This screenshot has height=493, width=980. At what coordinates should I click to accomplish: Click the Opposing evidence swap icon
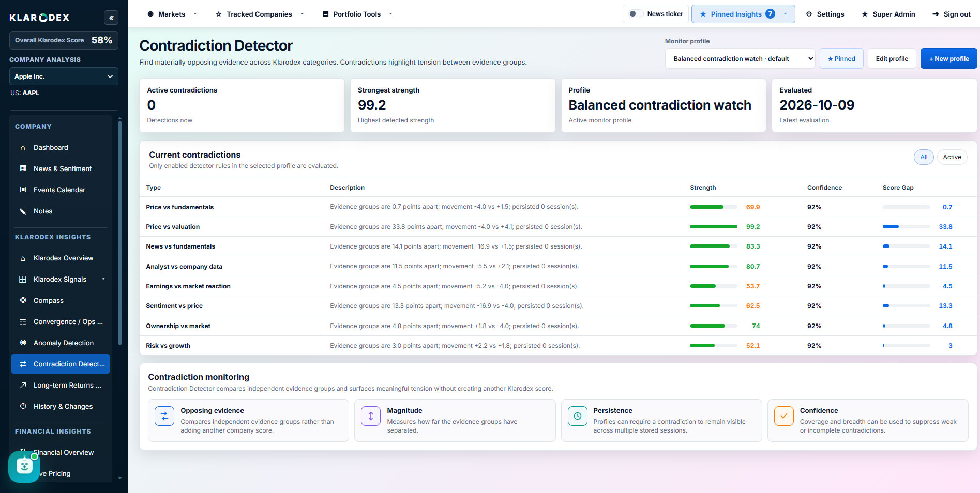(164, 416)
